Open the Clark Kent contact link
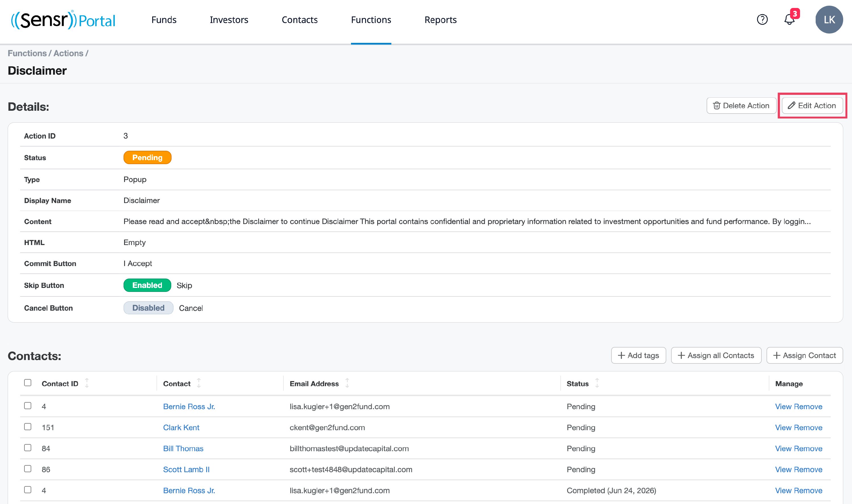Image resolution: width=852 pixels, height=504 pixels. 181,428
